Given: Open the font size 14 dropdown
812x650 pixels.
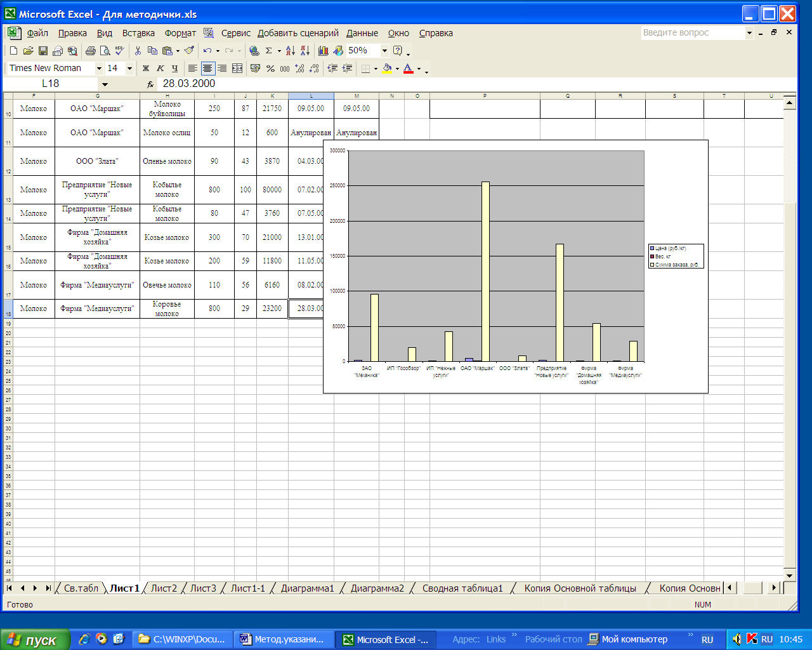Looking at the screenshot, I should [x=129, y=69].
